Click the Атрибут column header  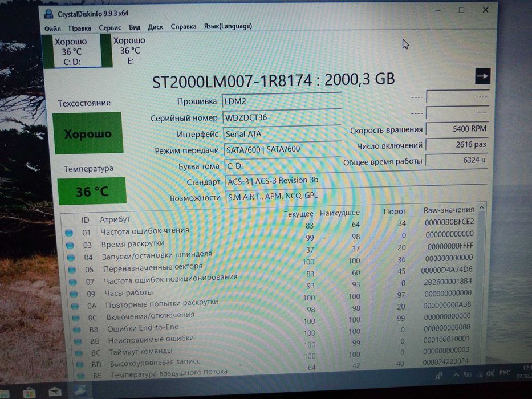[115, 219]
